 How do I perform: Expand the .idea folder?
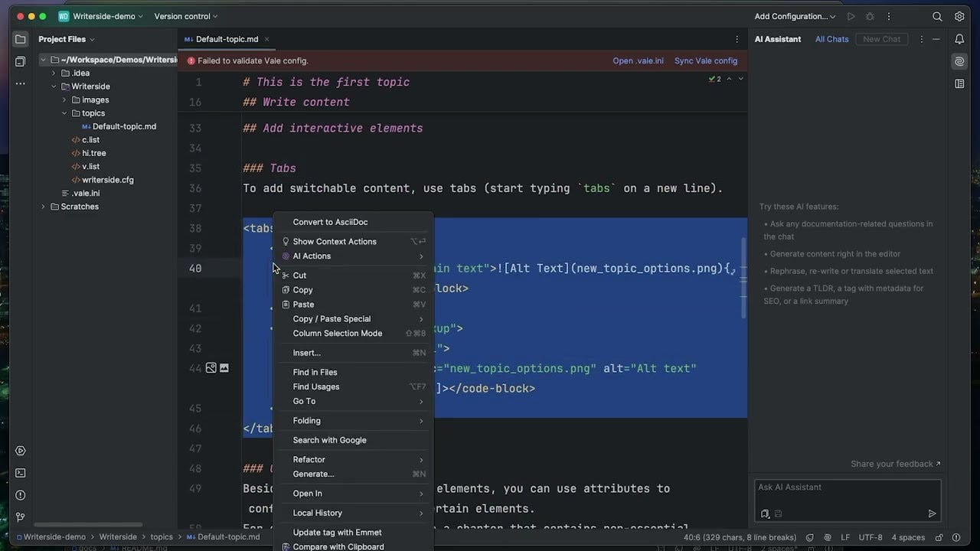click(54, 73)
